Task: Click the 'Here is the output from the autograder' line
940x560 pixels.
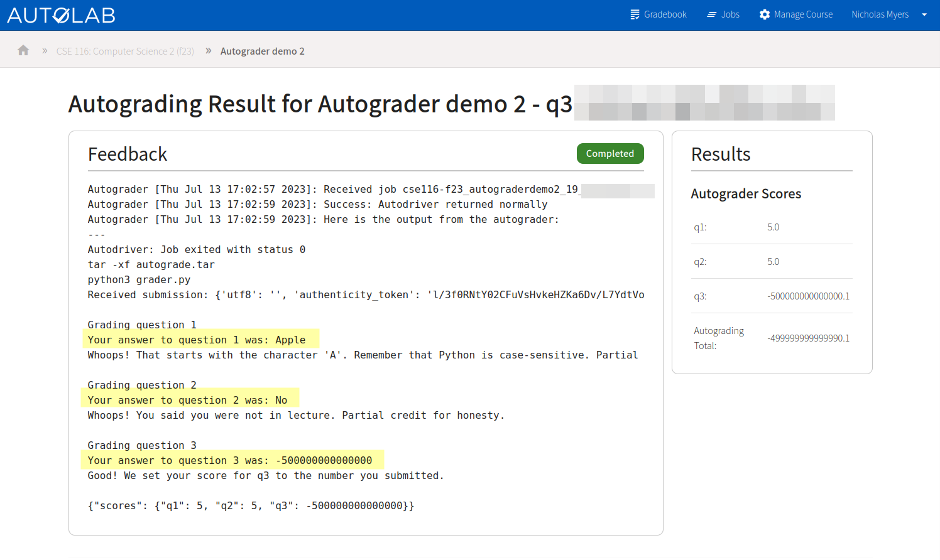Action: point(324,219)
